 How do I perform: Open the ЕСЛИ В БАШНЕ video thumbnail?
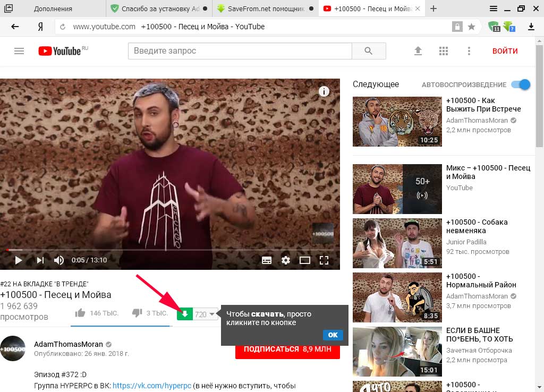pyautogui.click(x=397, y=352)
